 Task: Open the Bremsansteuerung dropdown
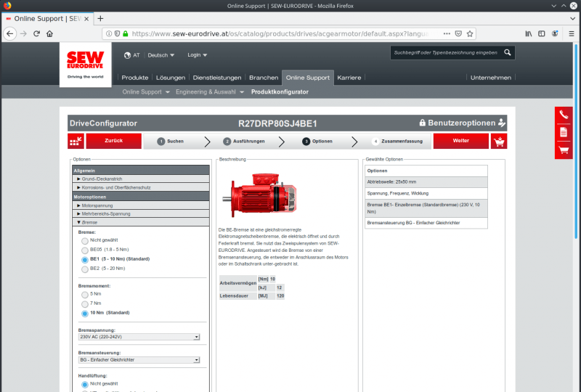[x=139, y=359]
